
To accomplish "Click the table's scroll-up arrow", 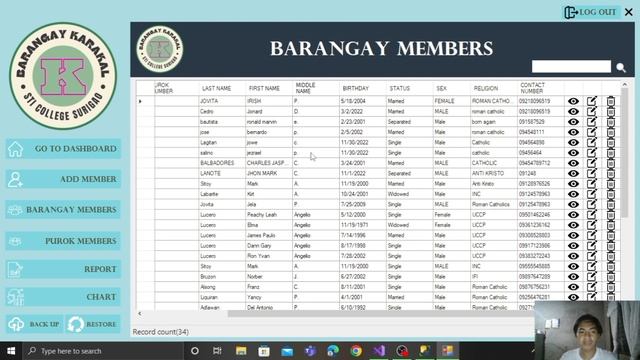I will [624, 84].
